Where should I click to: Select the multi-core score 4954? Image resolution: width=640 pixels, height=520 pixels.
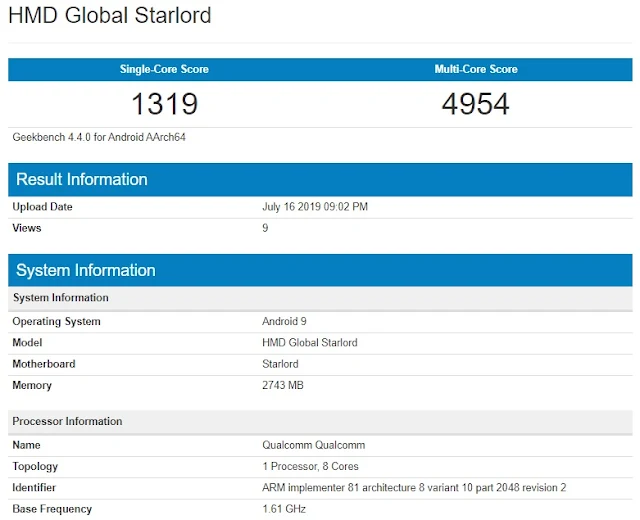476,103
